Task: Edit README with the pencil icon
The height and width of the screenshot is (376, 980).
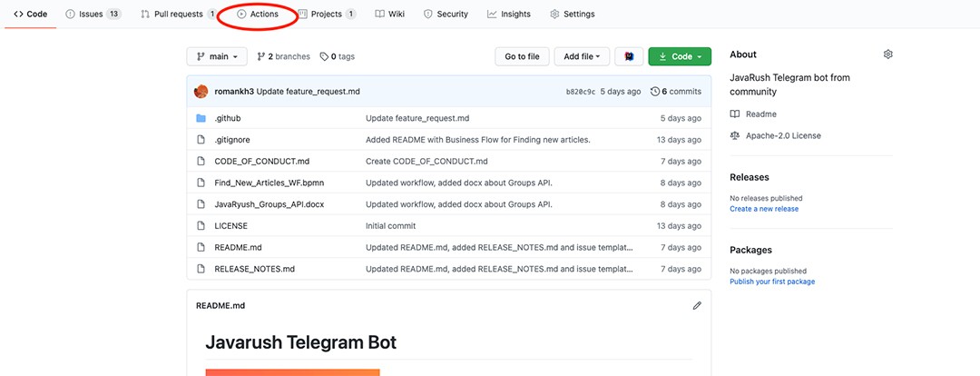Action: click(697, 305)
